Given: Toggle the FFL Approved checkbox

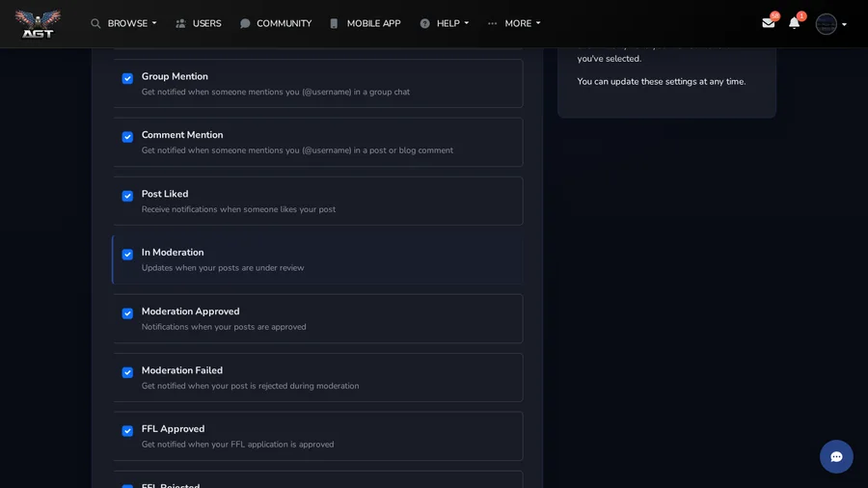Looking at the screenshot, I should click(127, 431).
